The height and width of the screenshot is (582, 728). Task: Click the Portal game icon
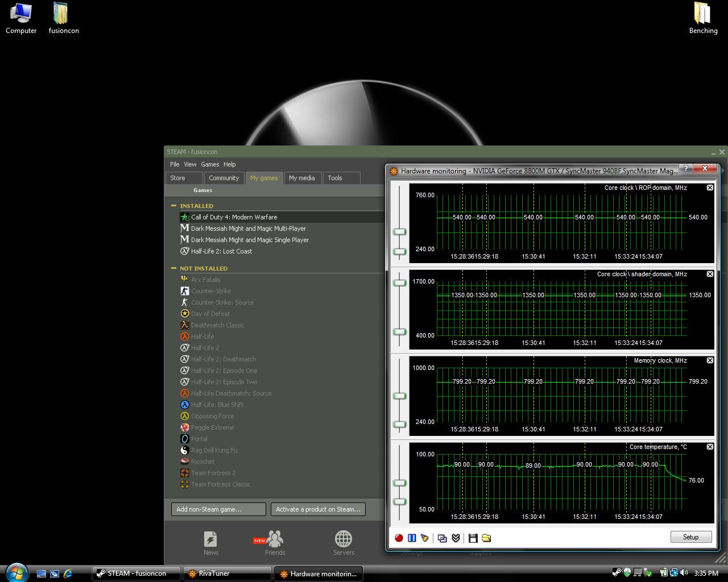pyautogui.click(x=184, y=439)
